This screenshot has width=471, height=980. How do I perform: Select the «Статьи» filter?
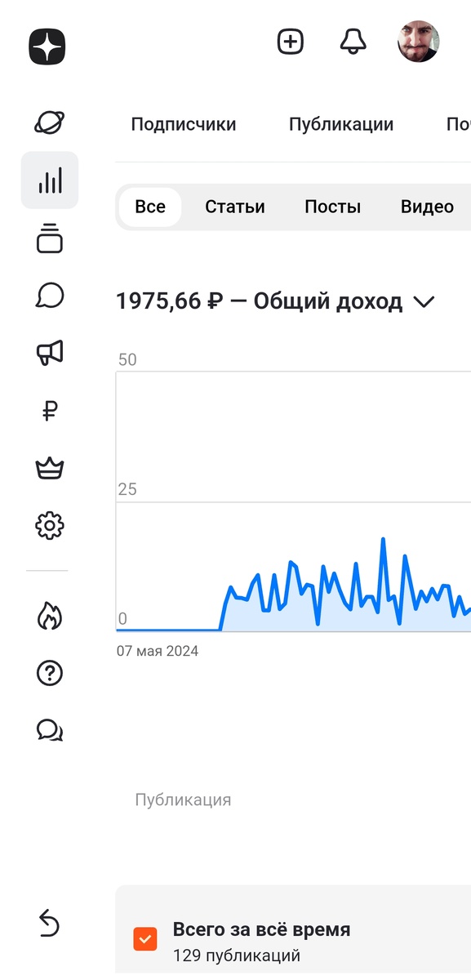pos(234,207)
